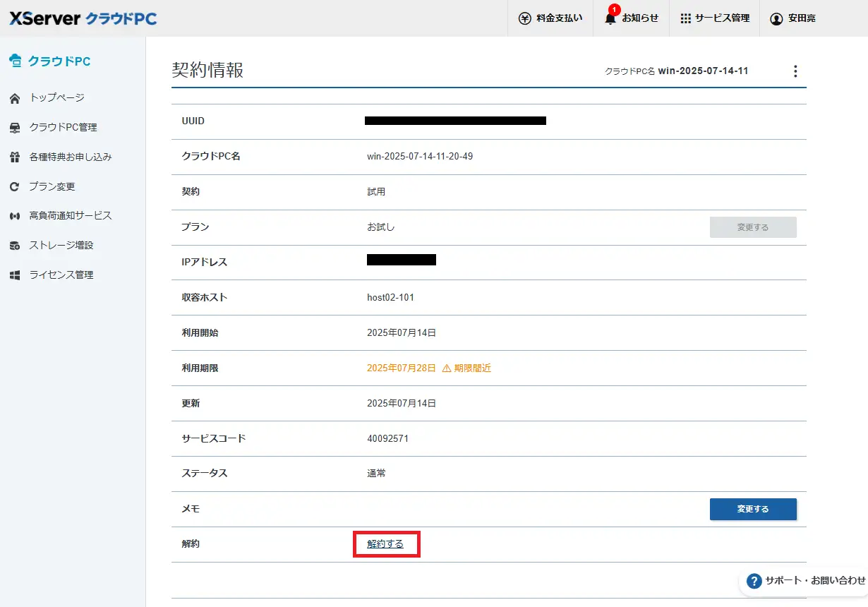Click the gift icon beside 各種特典お申し込み
This screenshot has height=607, width=868.
click(14, 157)
